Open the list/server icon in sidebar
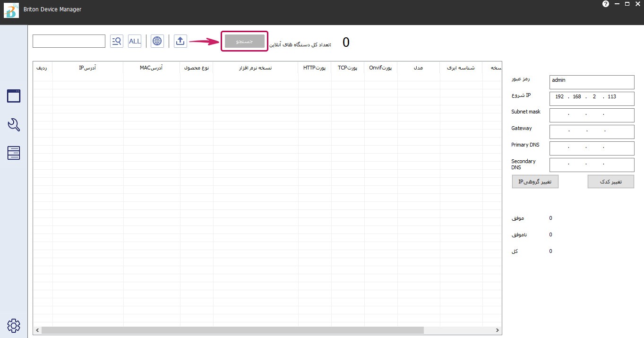The width and height of the screenshot is (644, 338). [14, 153]
